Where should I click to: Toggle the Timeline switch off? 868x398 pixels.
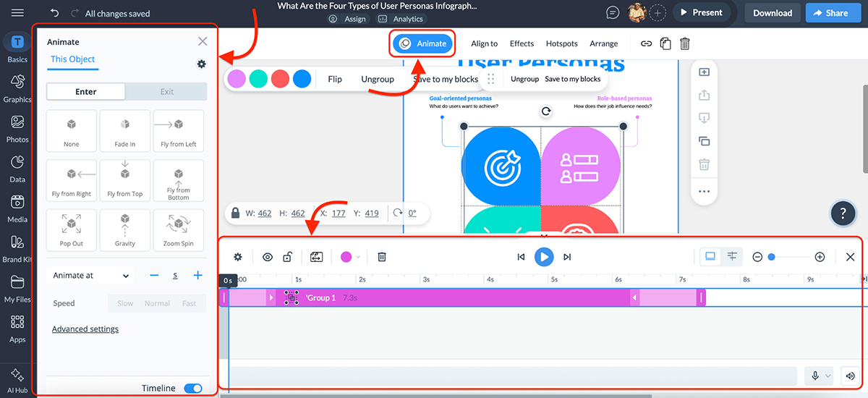[193, 389]
